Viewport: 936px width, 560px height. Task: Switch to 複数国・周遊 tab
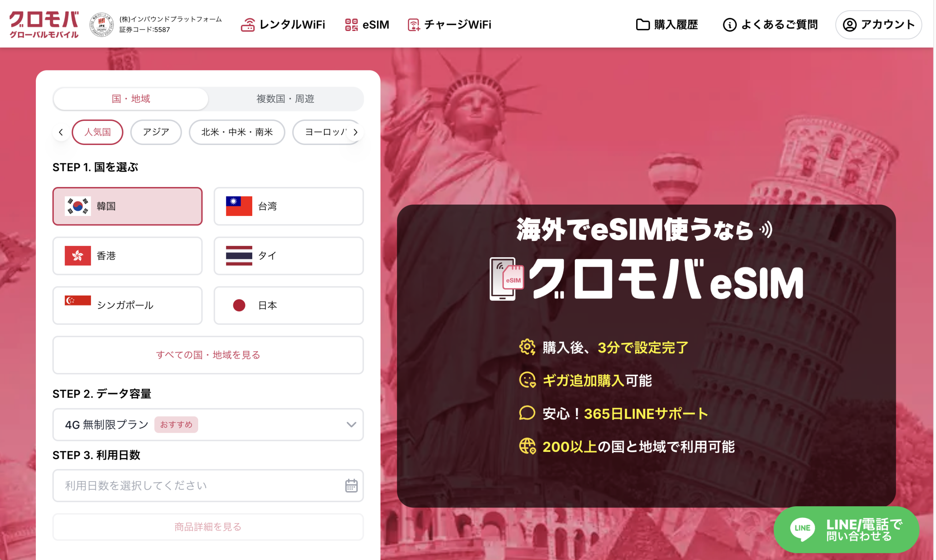(285, 99)
